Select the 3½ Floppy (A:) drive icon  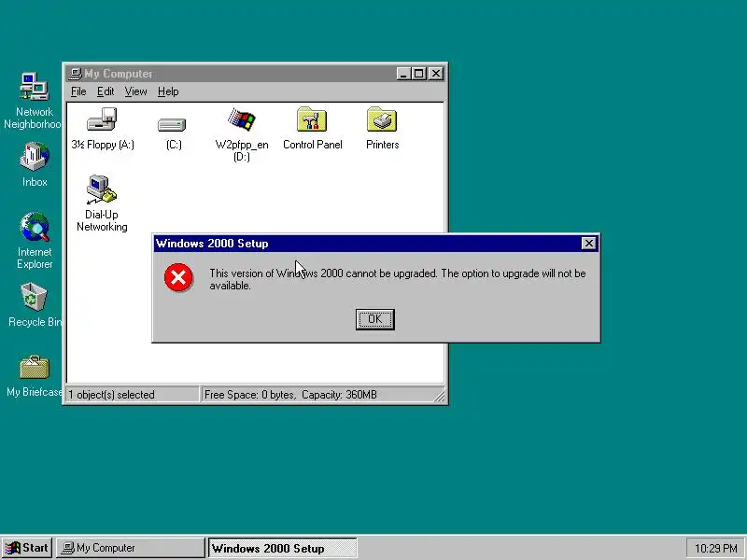pyautogui.click(x=102, y=119)
